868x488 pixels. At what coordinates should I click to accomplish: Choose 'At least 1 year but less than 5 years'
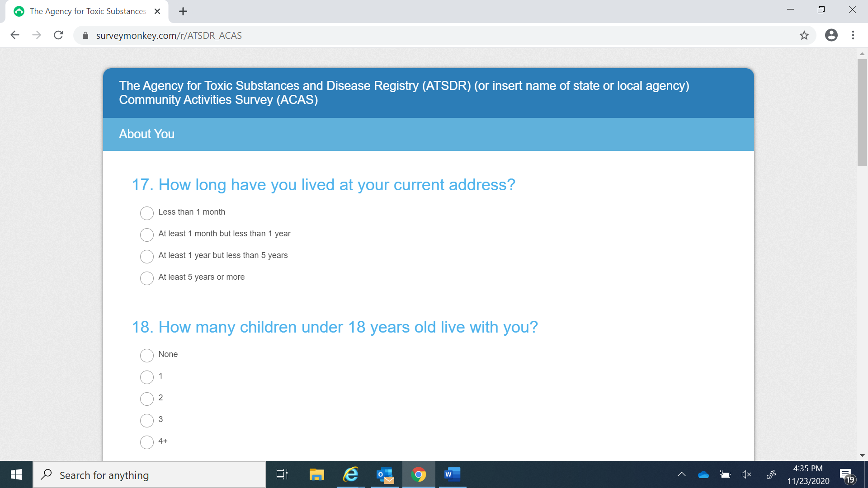147,256
